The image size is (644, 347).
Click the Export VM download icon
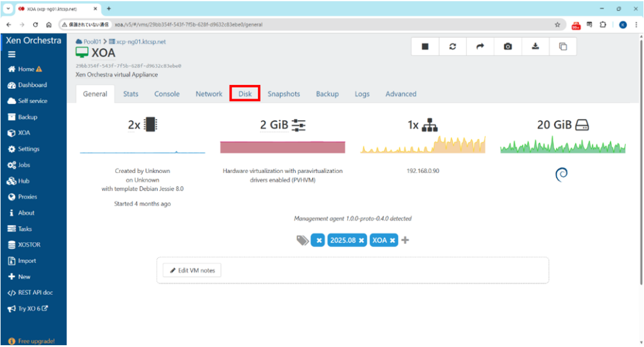coord(535,47)
